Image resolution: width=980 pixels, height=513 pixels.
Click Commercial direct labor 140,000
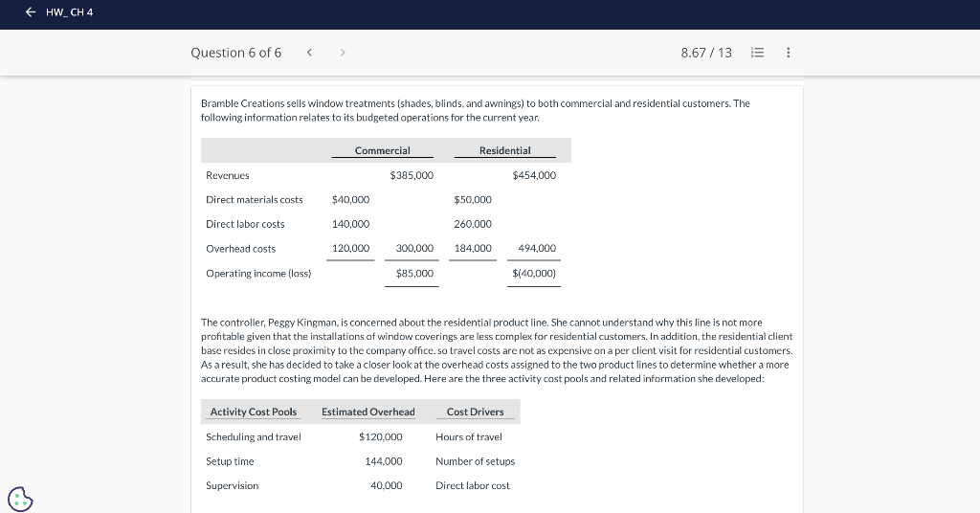[x=350, y=224]
